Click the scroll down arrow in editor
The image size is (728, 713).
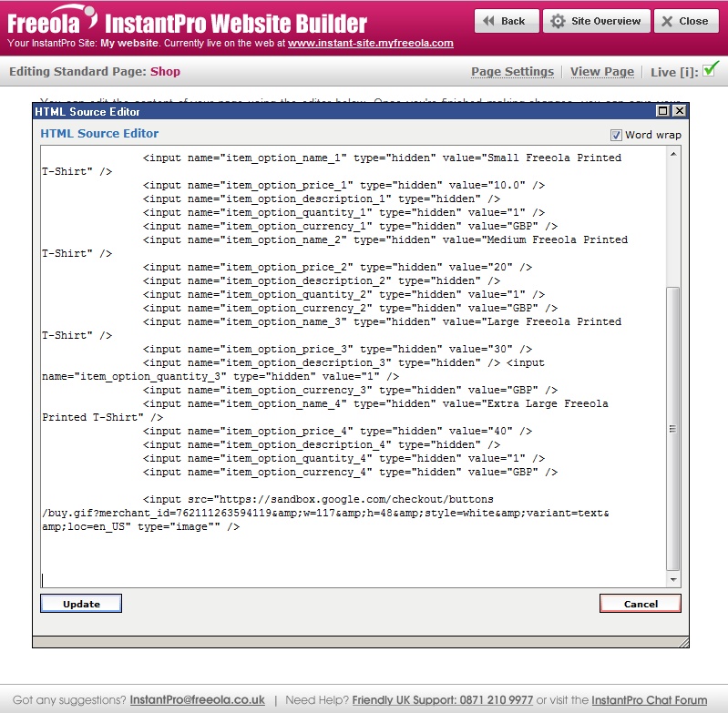click(673, 579)
